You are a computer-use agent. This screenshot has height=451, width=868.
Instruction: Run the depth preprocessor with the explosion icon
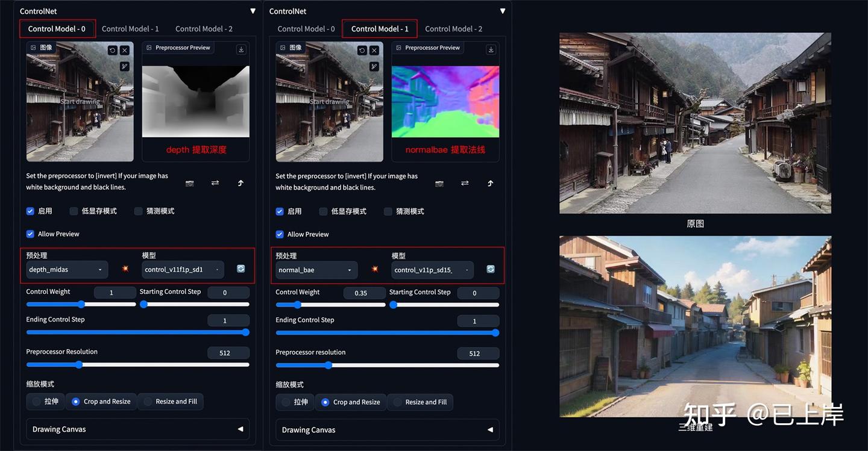coord(125,269)
